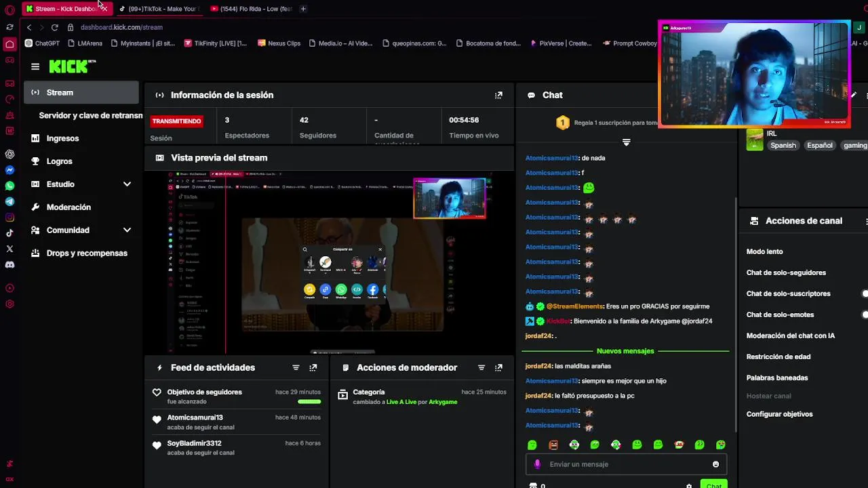Click the IRL category thumbnail
This screenshot has width=868, height=488.
(x=755, y=140)
